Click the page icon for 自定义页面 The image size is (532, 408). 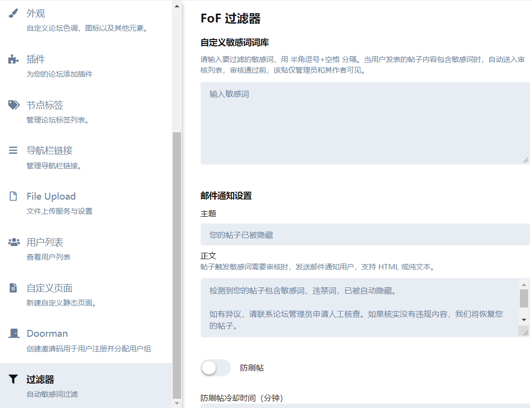13,288
